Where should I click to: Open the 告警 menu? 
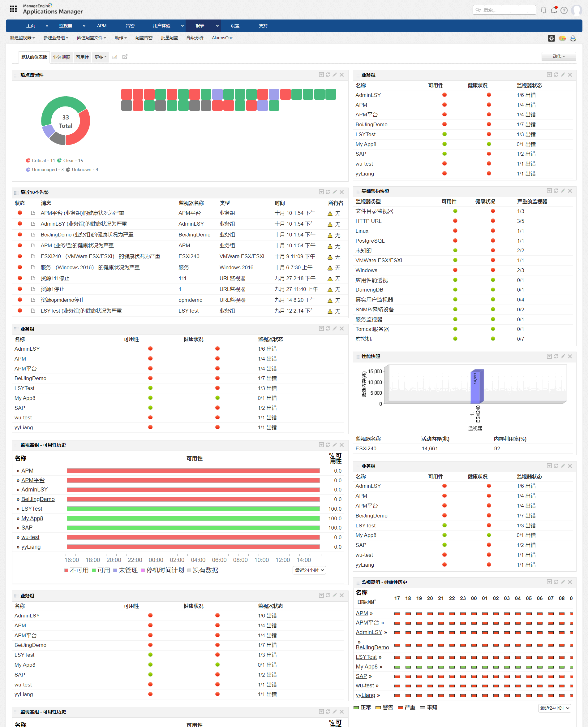click(x=130, y=26)
